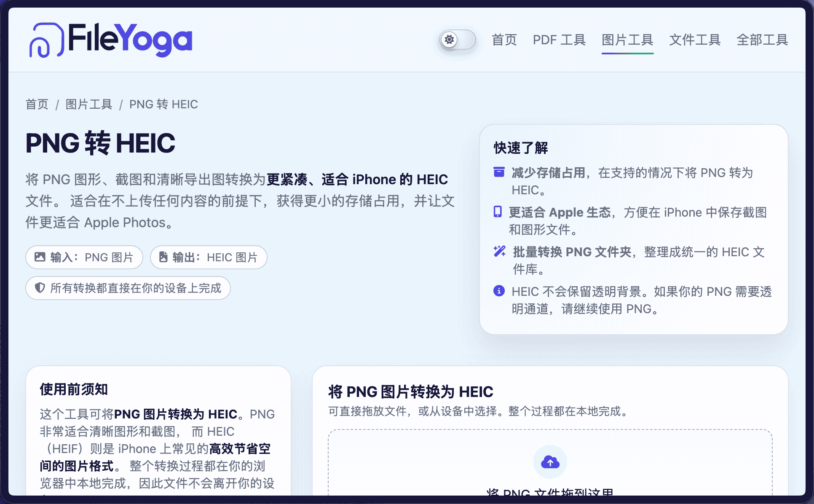This screenshot has height=504, width=814.
Task: Click the image icon in 输入 badge
Action: (x=40, y=257)
